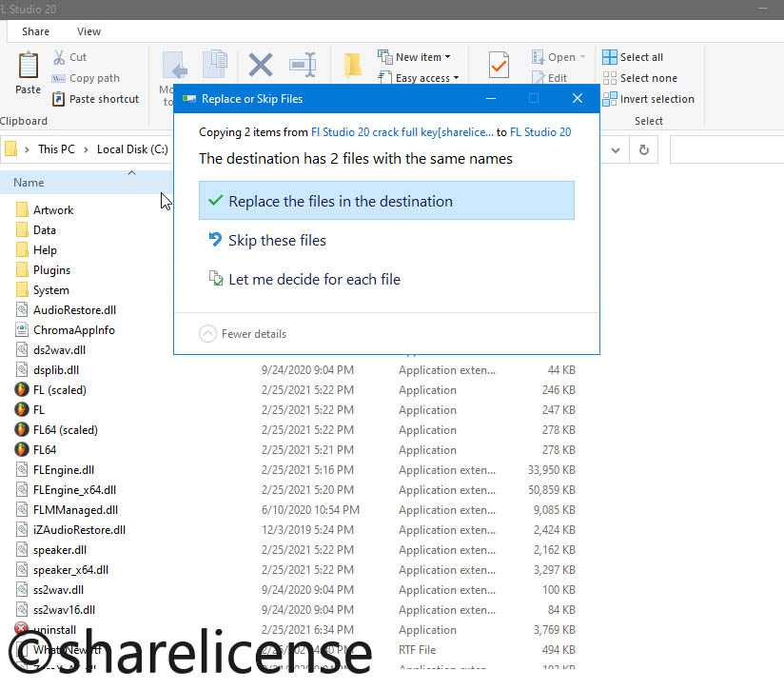784x690 pixels.
Task: Click the Move to arrow icon
Action: [x=175, y=65]
